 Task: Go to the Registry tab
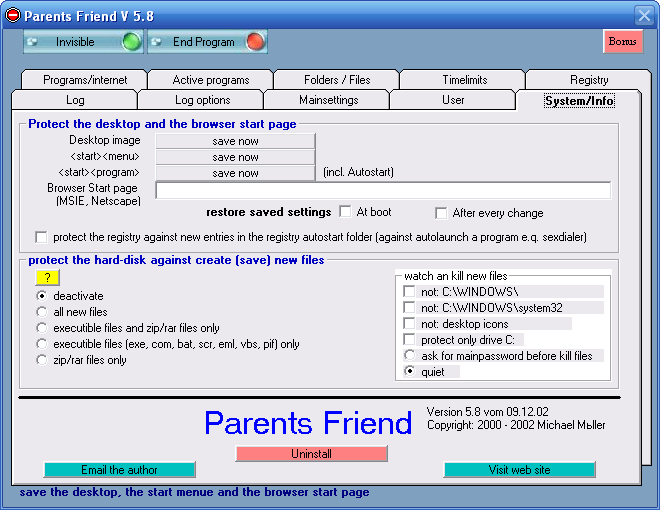[x=588, y=80]
